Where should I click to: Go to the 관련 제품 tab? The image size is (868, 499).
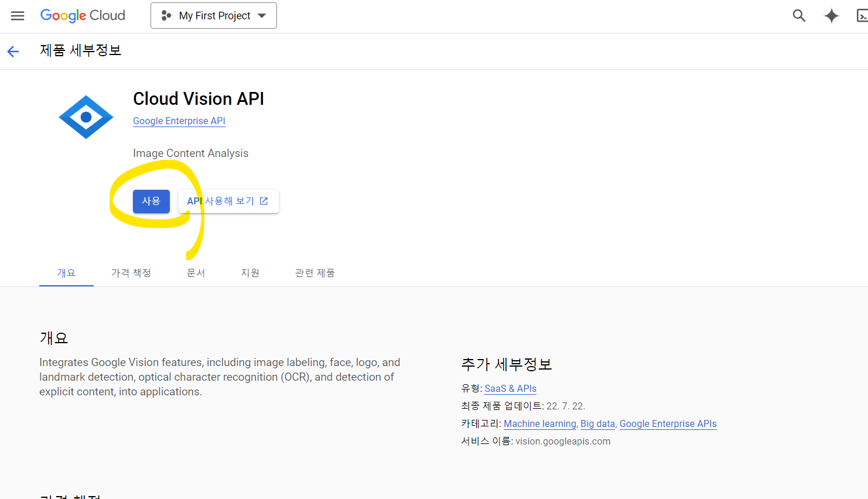315,273
